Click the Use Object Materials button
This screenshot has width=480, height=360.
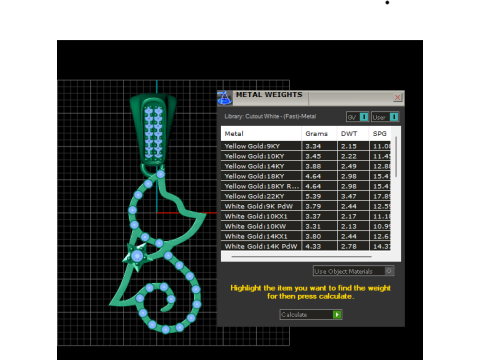354,271
